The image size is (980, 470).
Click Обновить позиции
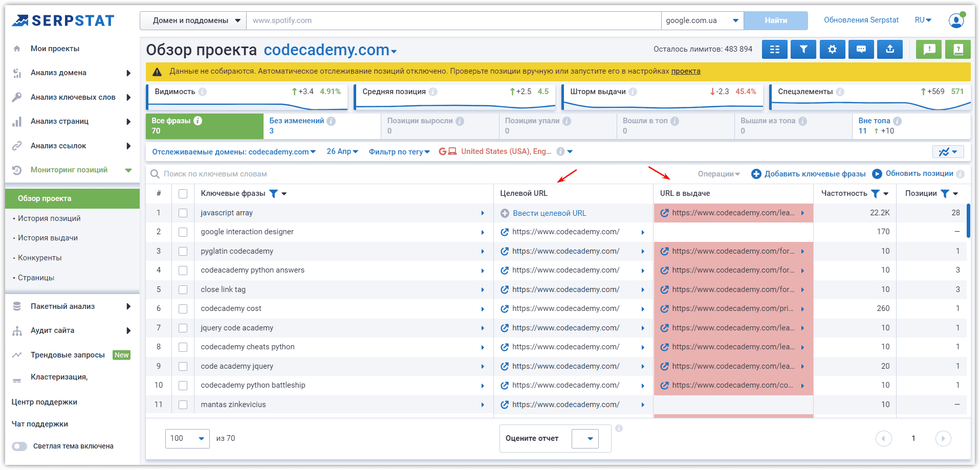pos(920,173)
